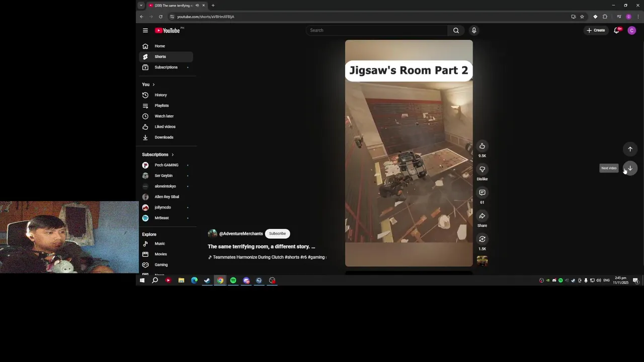Open Allen Rey Sibal channel

pyautogui.click(x=166, y=197)
